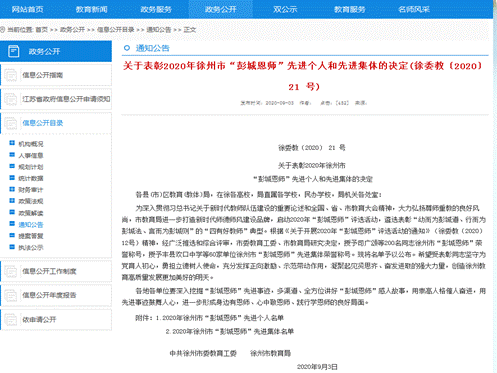This screenshot has width=497, height=373.
Task: Click the document icon beside 信息公开目录
Action: [10, 123]
